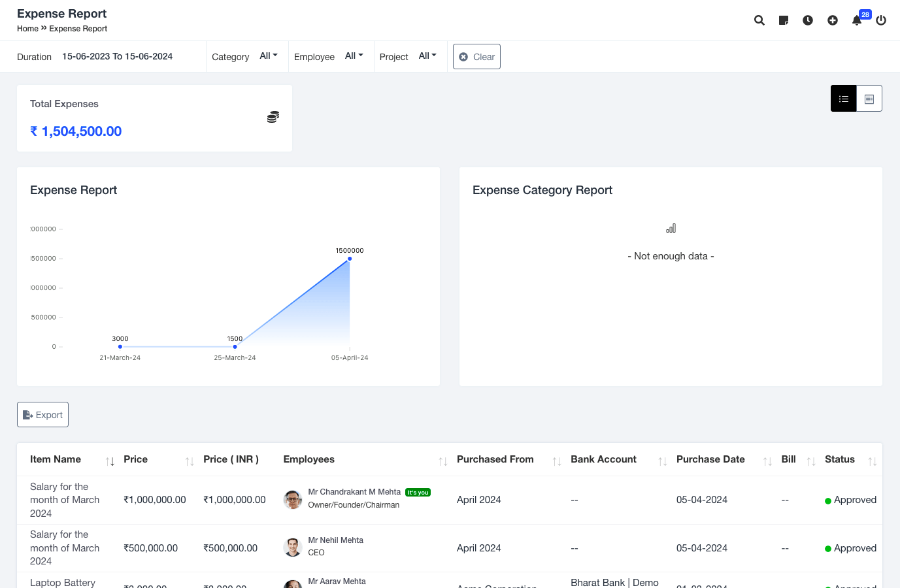Click the power logout icon
Viewport: 900px width, 588px height.
[x=881, y=20]
